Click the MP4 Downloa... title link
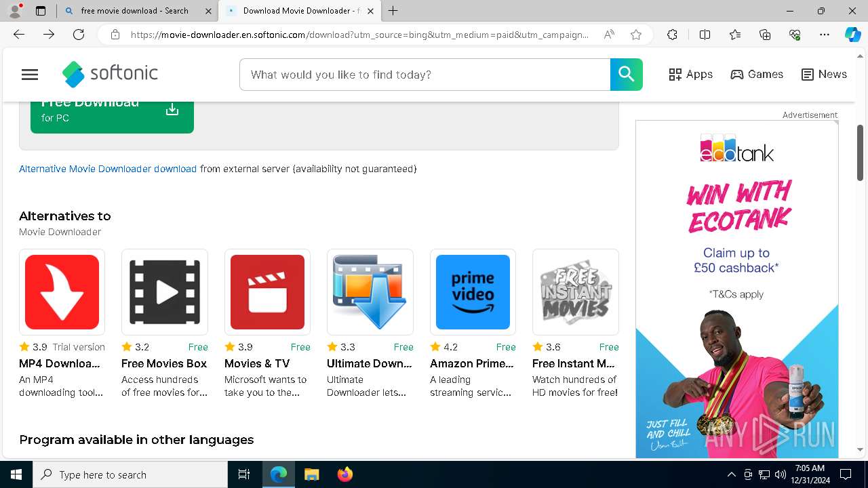This screenshot has width=868, height=488. (x=60, y=363)
